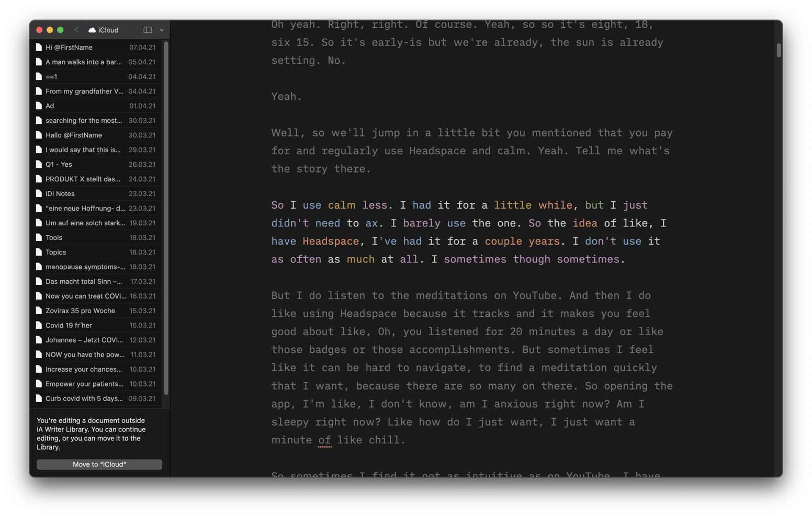Viewport: 812px width, 516px height.
Task: Open "Now you can treat COVI..." document
Action: (x=96, y=296)
